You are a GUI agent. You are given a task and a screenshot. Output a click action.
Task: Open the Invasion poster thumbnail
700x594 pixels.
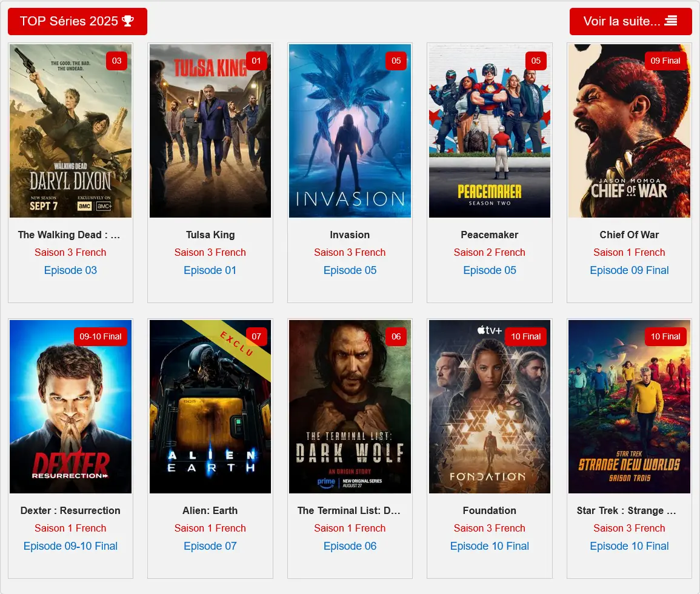350,131
